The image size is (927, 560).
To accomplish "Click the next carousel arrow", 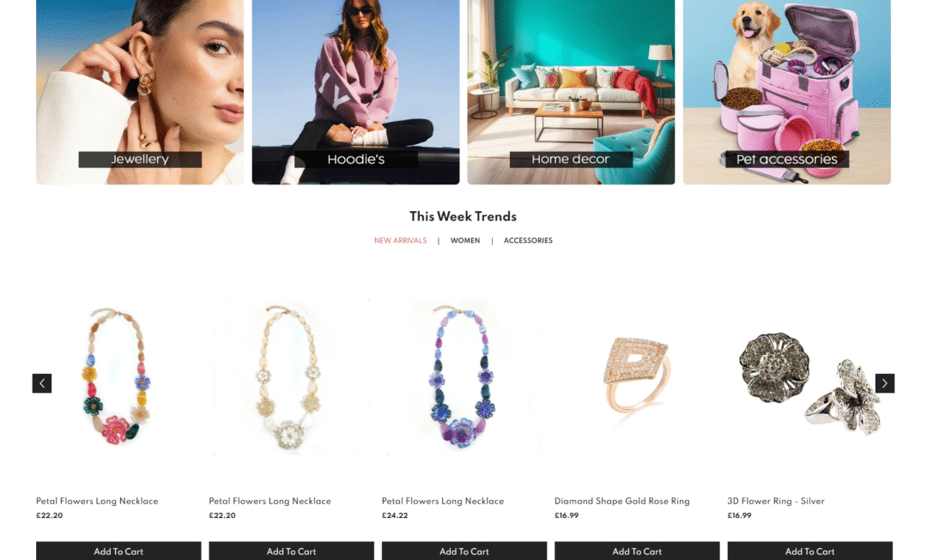I will [x=884, y=383].
